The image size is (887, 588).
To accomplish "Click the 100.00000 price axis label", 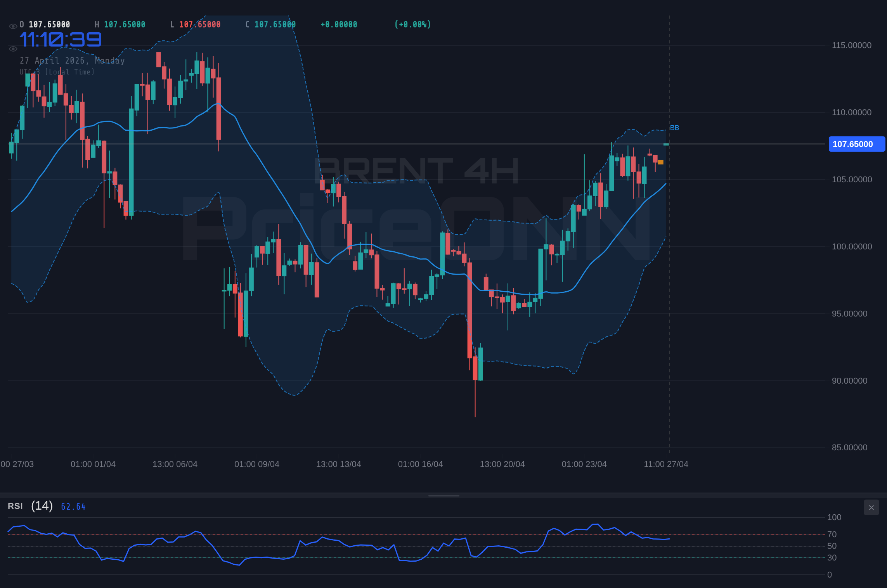I will pos(851,247).
